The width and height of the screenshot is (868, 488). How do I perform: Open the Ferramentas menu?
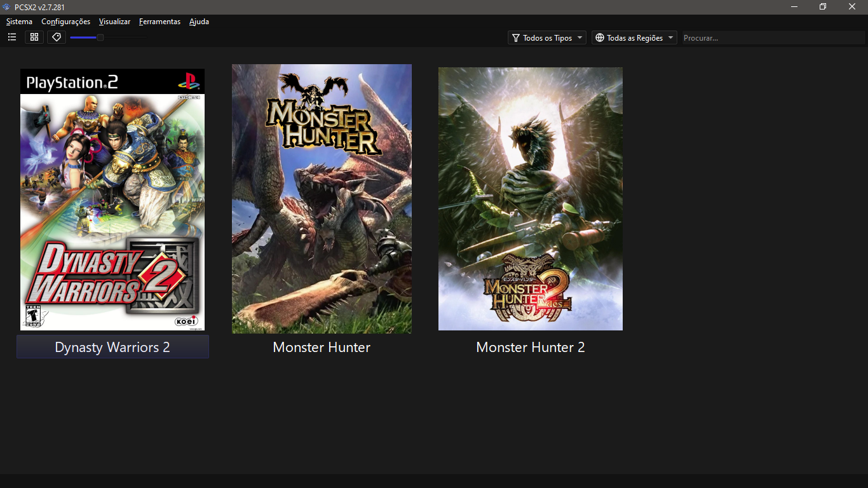[x=159, y=22]
